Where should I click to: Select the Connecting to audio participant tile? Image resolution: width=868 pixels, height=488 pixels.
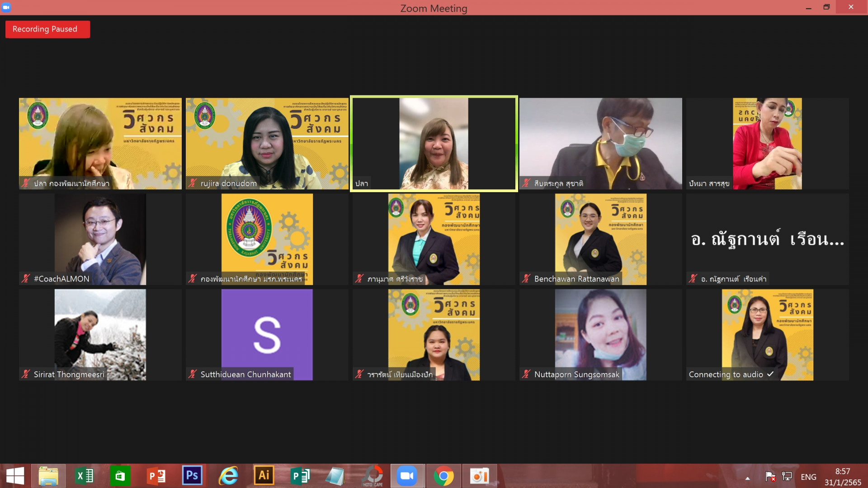[x=768, y=335]
